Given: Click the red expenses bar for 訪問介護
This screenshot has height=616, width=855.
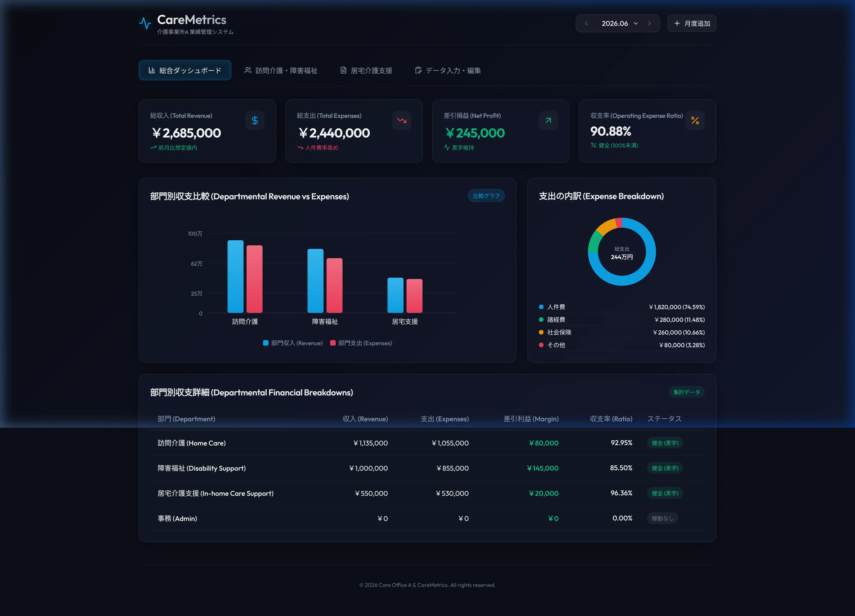Looking at the screenshot, I should point(254,279).
